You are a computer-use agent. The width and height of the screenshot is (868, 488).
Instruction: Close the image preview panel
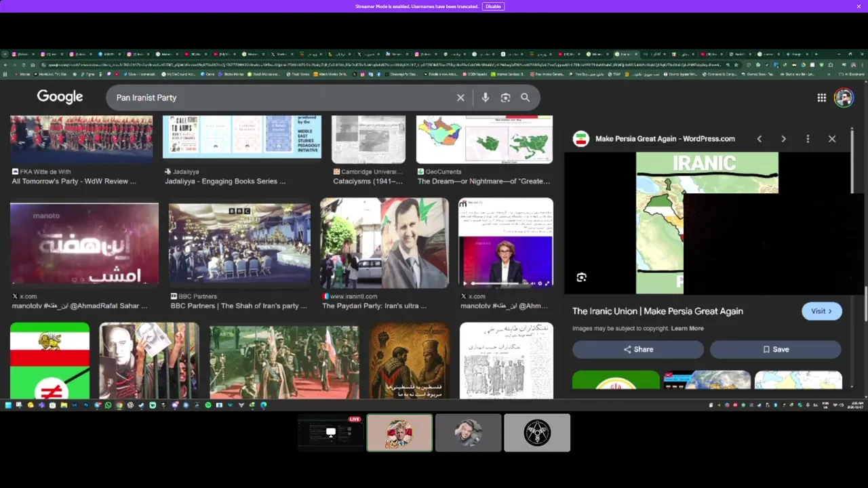832,139
